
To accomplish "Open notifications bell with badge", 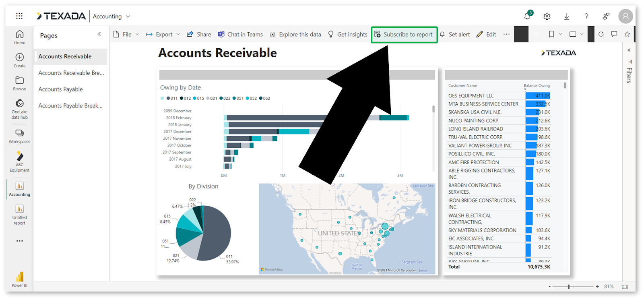I will tap(528, 16).
